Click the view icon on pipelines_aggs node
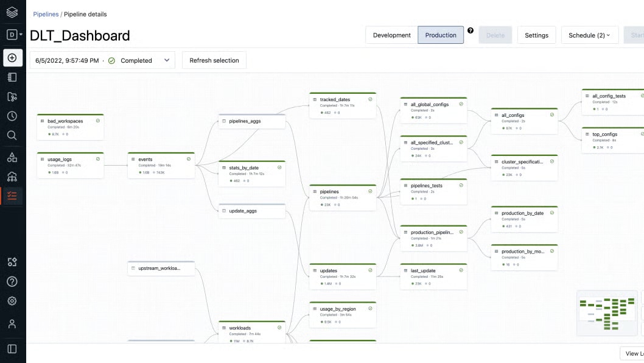 click(x=224, y=121)
